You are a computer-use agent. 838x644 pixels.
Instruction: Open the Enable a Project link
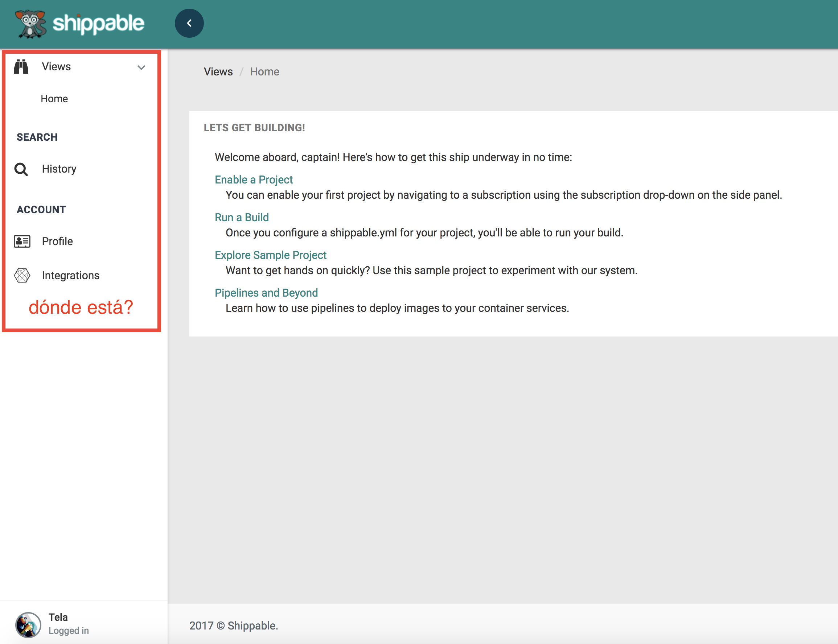[x=254, y=179]
